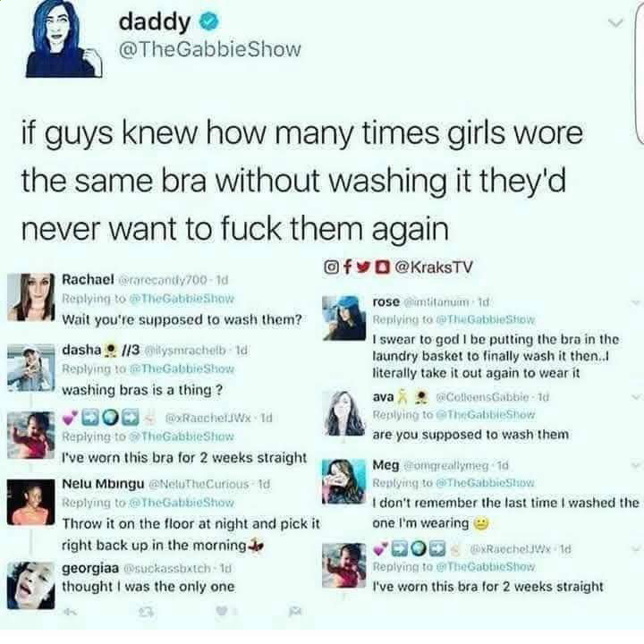The width and height of the screenshot is (644, 644).
Task: Open Nelu Mbingu's profile picture
Action: coord(30,502)
